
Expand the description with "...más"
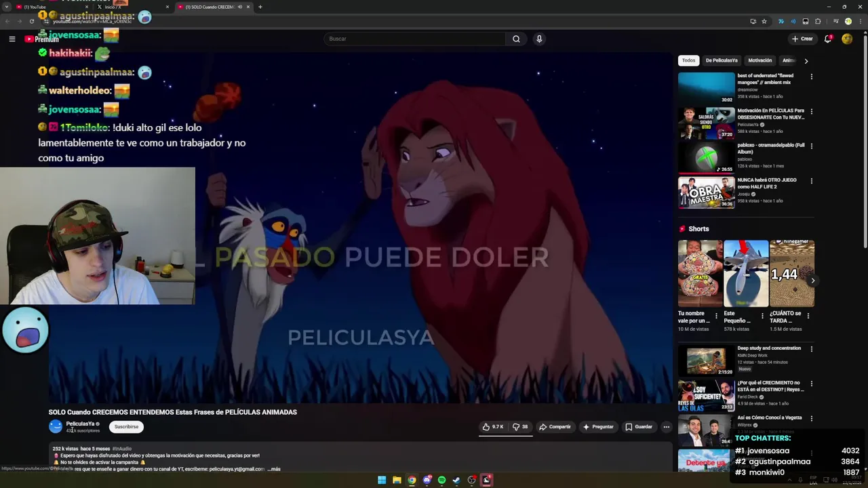[274, 469]
